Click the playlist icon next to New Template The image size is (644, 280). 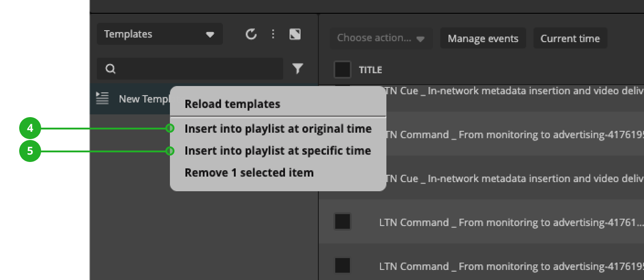pos(102,98)
